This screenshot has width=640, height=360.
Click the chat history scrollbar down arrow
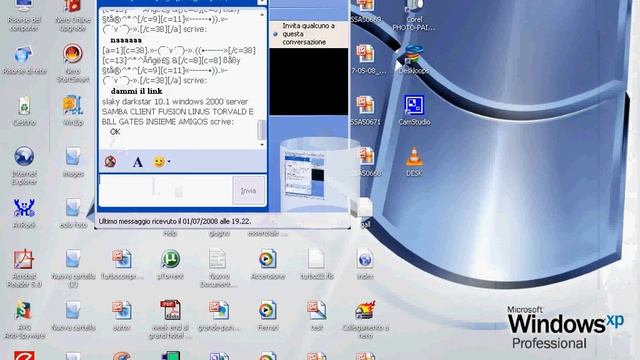(262, 145)
